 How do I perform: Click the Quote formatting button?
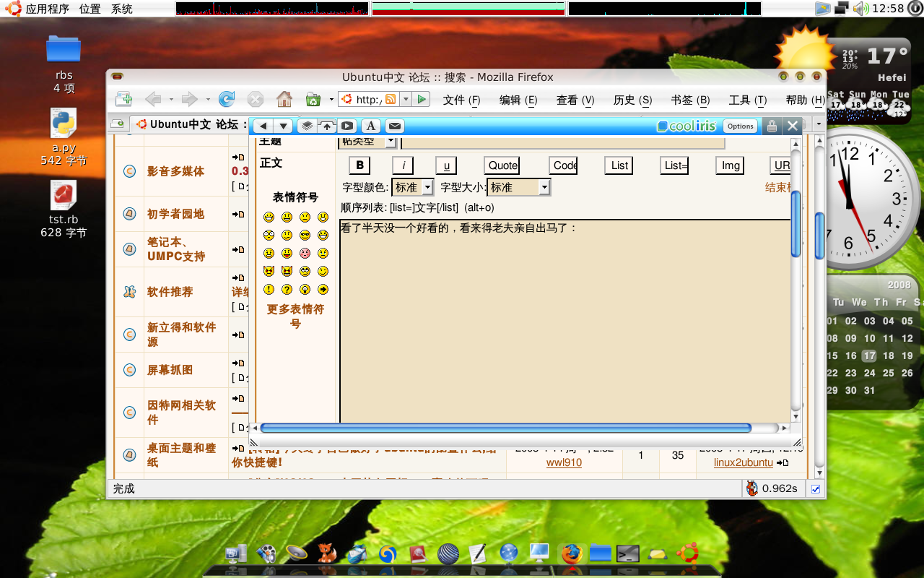pyautogui.click(x=502, y=165)
